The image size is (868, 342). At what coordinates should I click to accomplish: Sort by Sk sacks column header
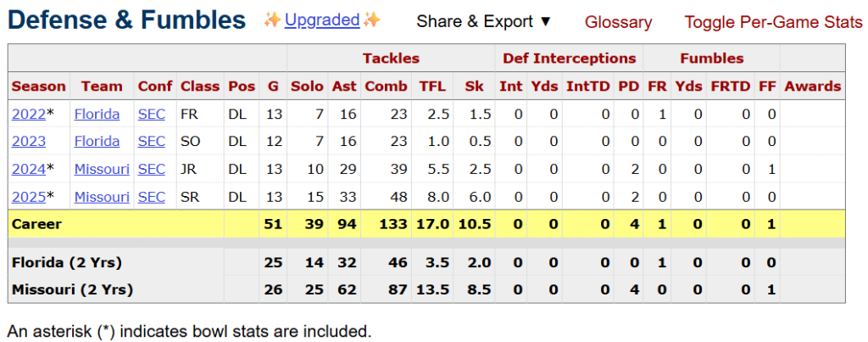click(x=474, y=86)
